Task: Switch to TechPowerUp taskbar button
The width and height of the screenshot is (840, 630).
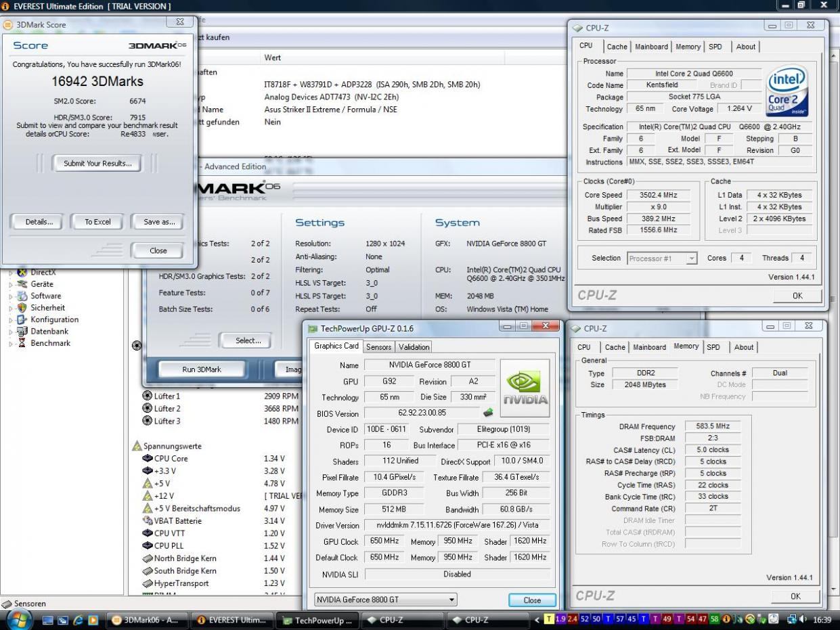Action: (x=317, y=620)
